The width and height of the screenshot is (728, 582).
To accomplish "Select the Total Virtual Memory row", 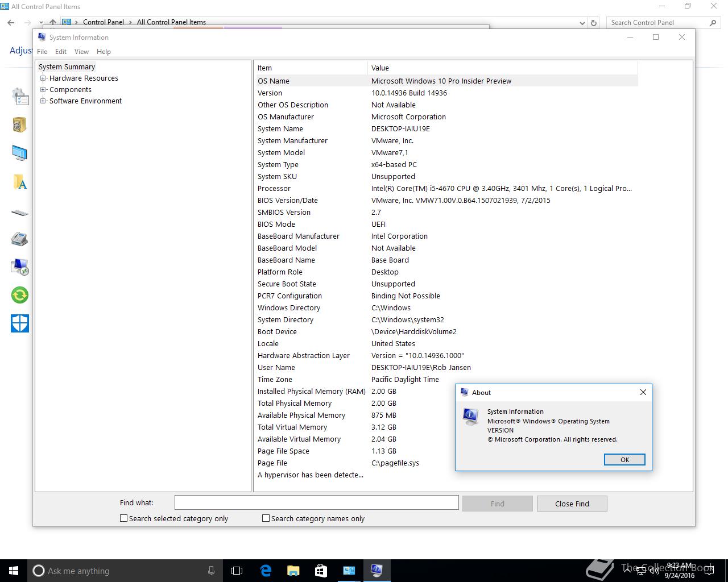I will click(355, 427).
